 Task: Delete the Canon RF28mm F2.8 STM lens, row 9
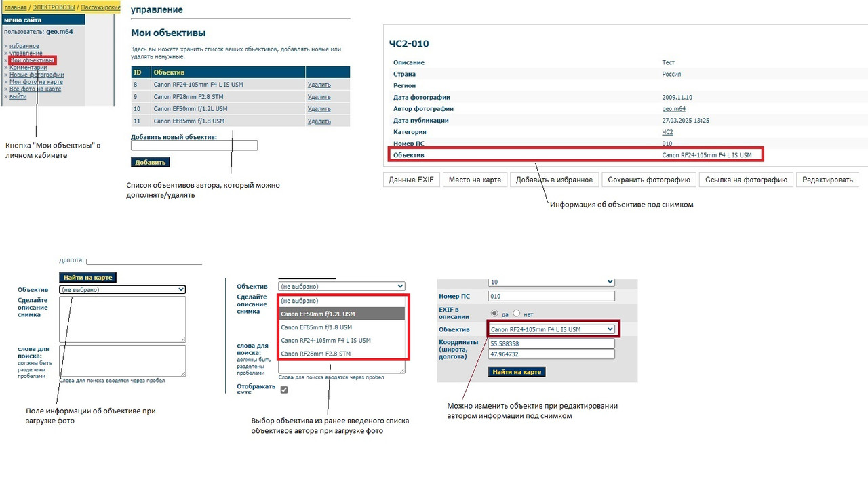319,97
